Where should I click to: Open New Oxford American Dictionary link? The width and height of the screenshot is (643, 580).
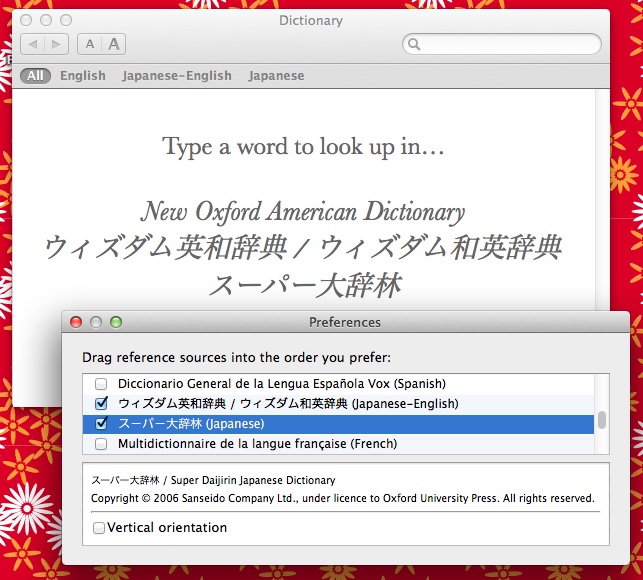303,212
